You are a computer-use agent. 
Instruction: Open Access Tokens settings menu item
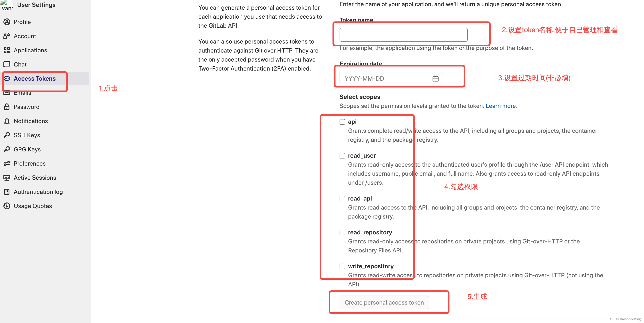coord(34,78)
